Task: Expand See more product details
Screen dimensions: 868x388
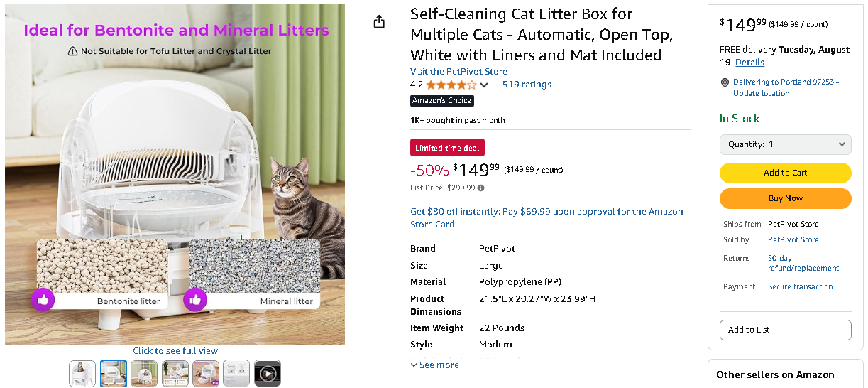Action: (434, 365)
